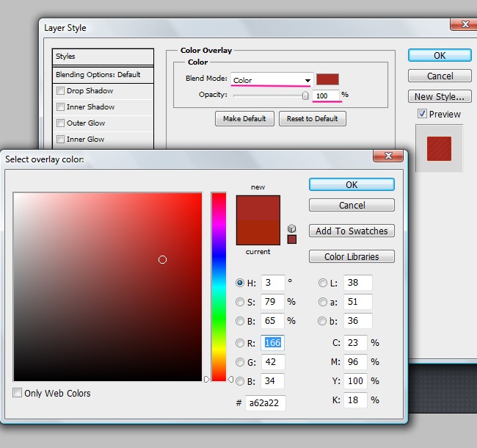Select the Lab lightness L radio button

pyautogui.click(x=323, y=283)
